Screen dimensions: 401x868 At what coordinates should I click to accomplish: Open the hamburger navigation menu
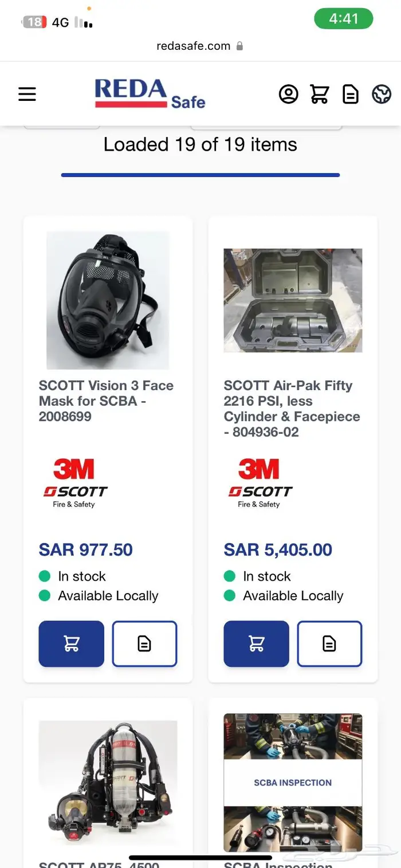click(27, 94)
